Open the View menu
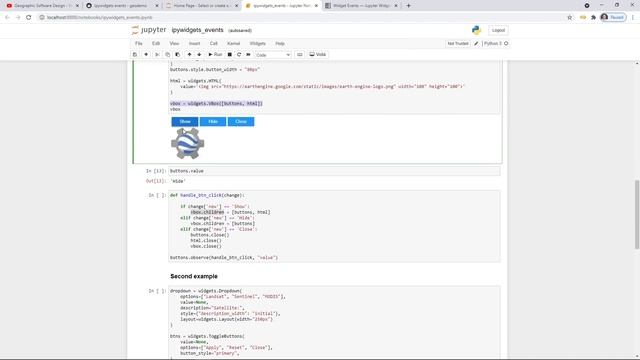640x360 pixels. tap(174, 43)
